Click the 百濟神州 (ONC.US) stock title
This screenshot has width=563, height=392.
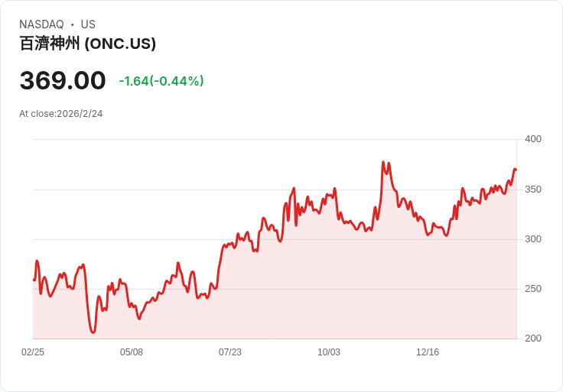click(x=87, y=44)
